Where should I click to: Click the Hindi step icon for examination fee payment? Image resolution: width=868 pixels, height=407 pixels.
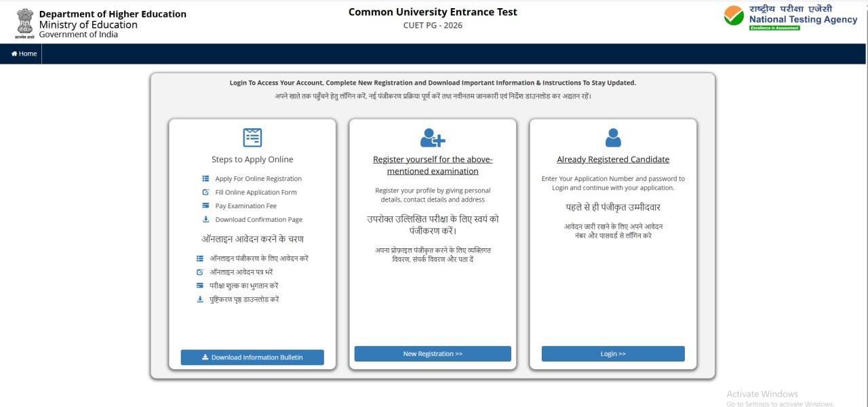click(199, 285)
